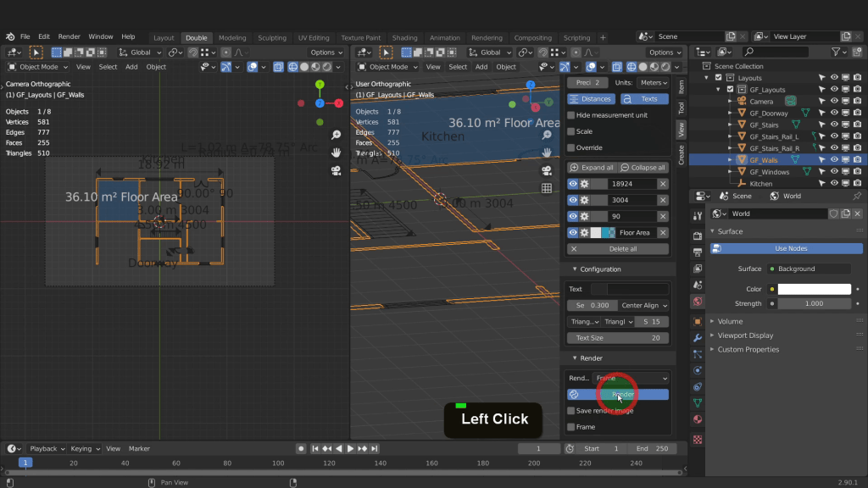This screenshot has height=488, width=868.
Task: Click the settings gear for measurement 18924
Action: click(x=584, y=184)
